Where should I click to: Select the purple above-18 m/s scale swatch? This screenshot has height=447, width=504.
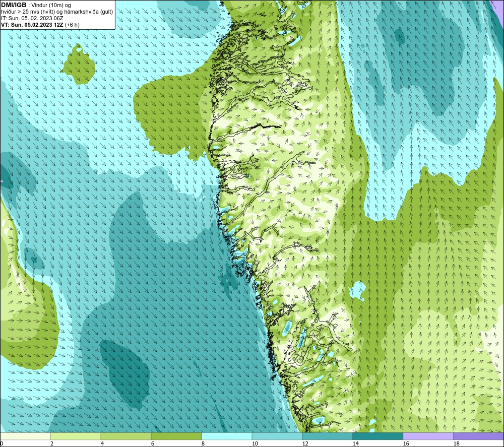[478, 436]
